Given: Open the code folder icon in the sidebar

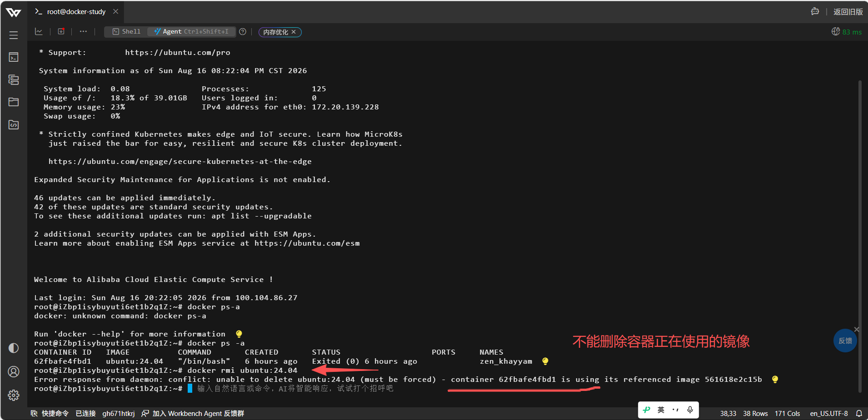Looking at the screenshot, I should click(14, 125).
